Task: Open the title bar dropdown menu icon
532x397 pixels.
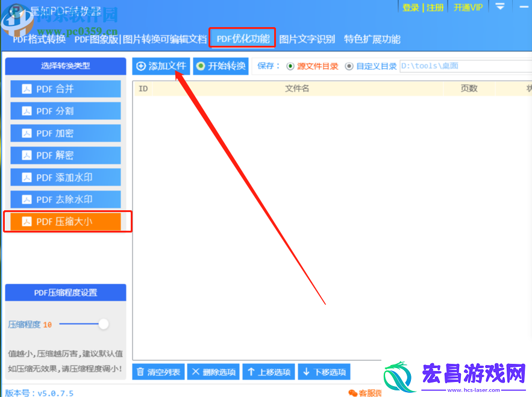Action: (x=500, y=7)
